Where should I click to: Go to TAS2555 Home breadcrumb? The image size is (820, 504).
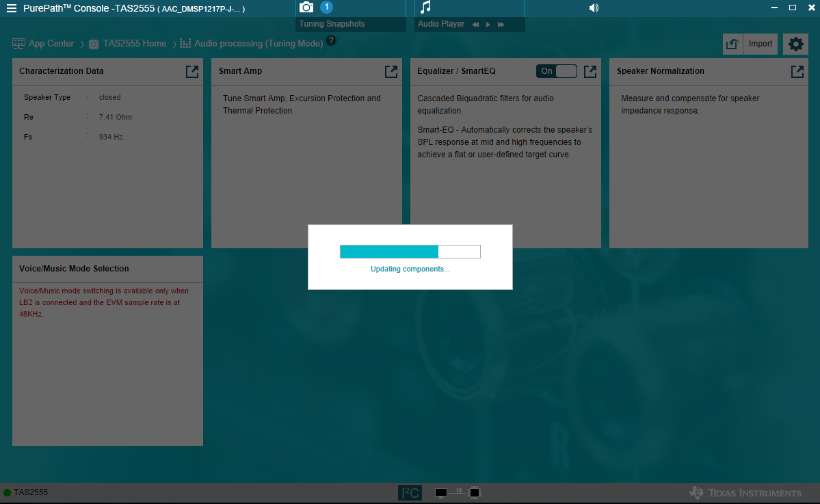135,43
